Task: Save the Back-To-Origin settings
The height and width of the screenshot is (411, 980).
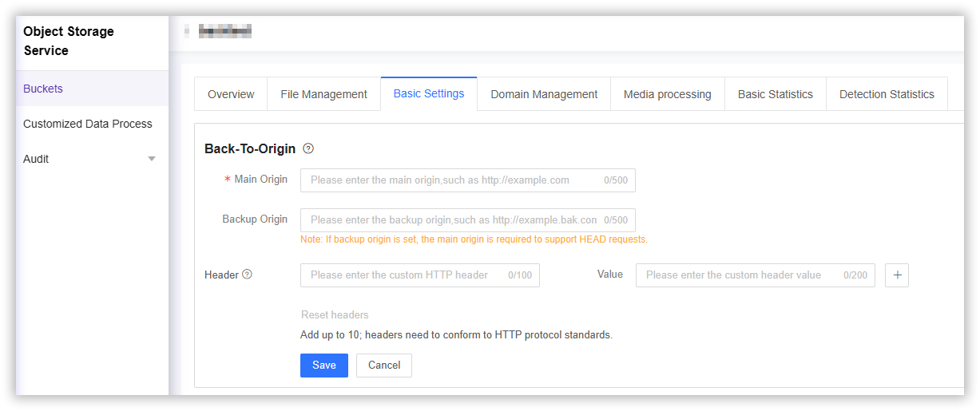Action: pyautogui.click(x=323, y=365)
